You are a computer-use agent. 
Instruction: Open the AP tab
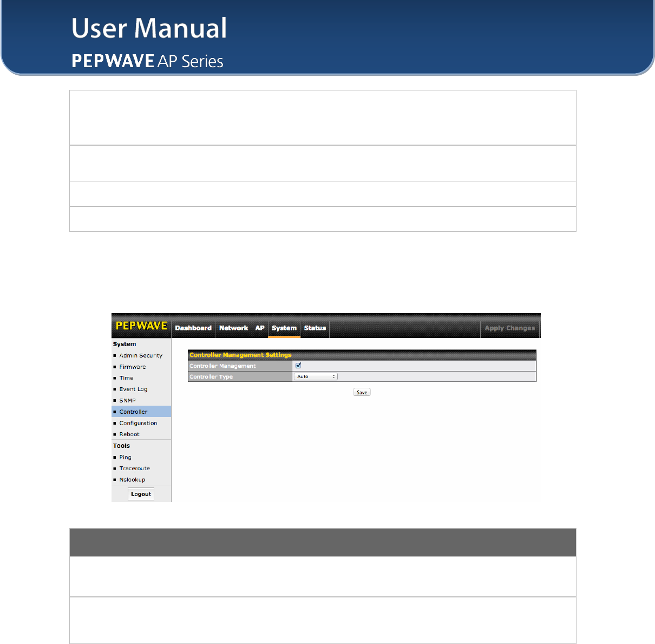[260, 328]
